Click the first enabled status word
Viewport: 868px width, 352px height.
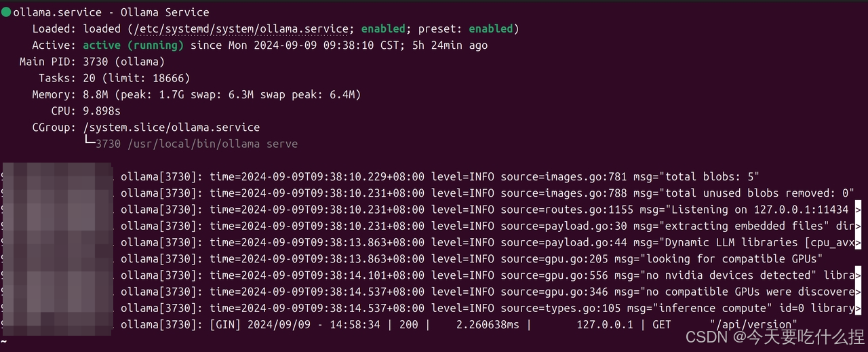pyautogui.click(x=382, y=28)
